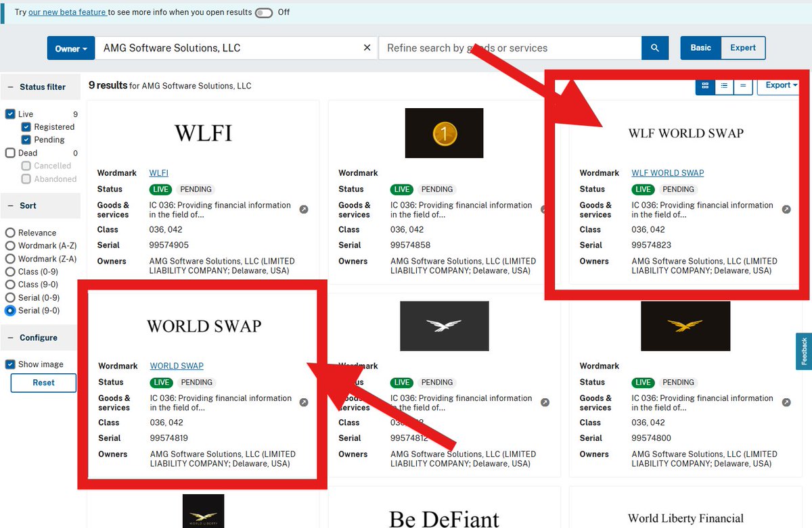Viewport: 812px width, 528px height.
Task: Click the WLFI mark image
Action: pyautogui.click(x=203, y=133)
